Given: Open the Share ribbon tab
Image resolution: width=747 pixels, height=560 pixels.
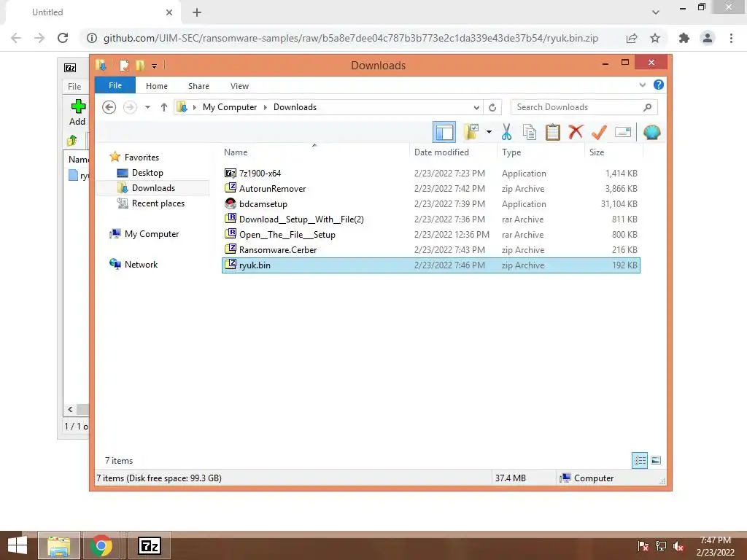Looking at the screenshot, I should (x=198, y=86).
